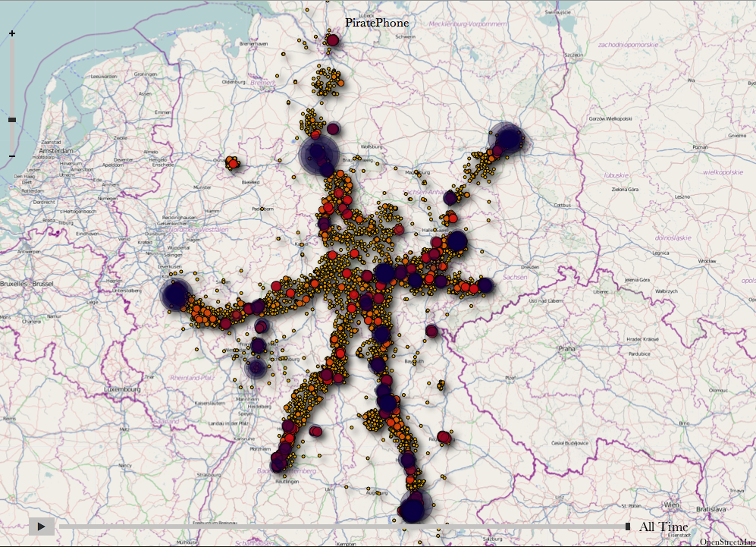The height and width of the screenshot is (547, 756).
Task: Click the middle of the timeline track
Action: (341, 527)
